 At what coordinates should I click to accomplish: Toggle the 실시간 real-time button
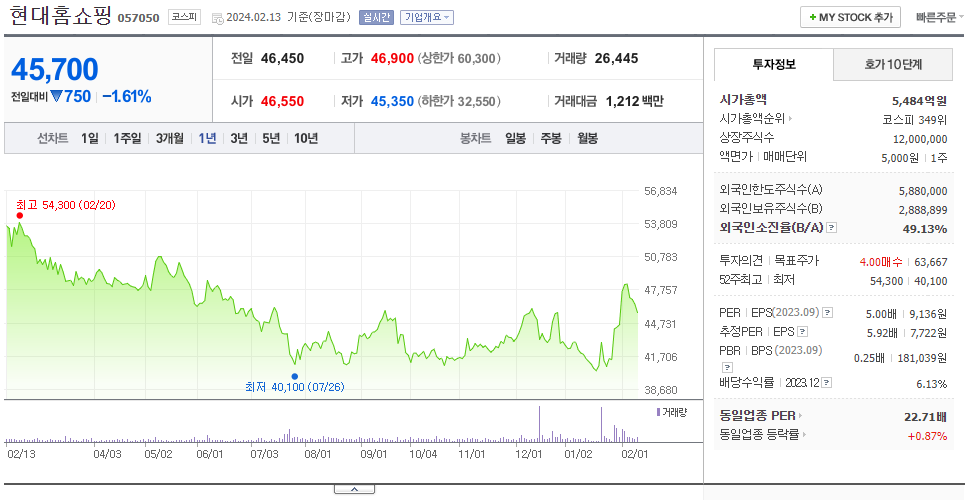click(376, 17)
